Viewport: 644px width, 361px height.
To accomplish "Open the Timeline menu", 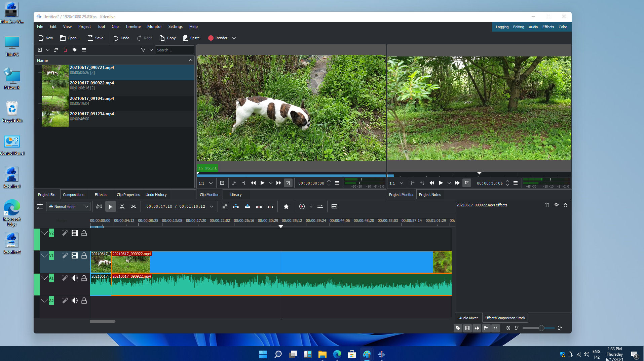I will click(x=133, y=27).
